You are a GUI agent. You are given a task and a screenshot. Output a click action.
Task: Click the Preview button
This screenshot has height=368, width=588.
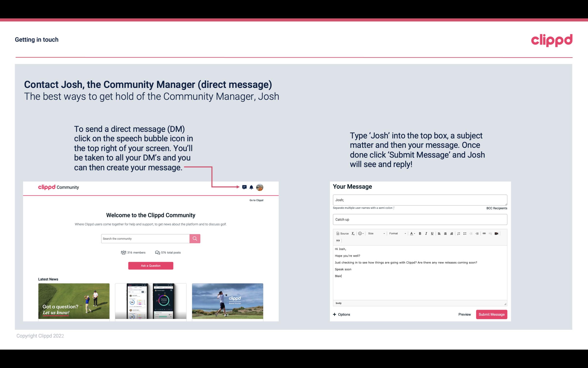coord(464,314)
